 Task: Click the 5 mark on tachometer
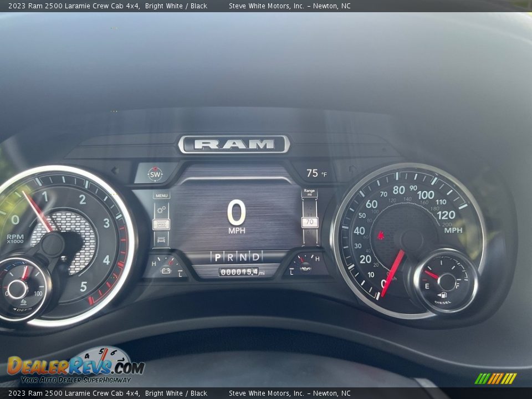[x=84, y=287]
